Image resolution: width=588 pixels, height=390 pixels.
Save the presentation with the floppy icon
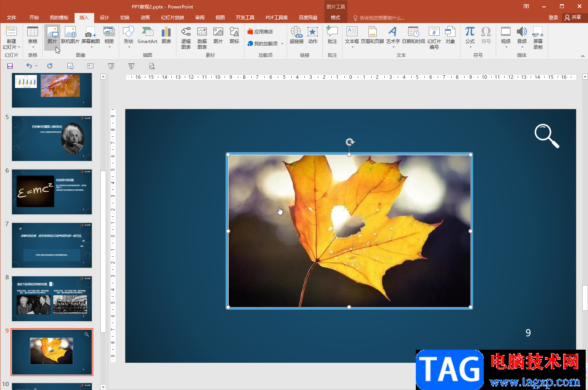10,66
